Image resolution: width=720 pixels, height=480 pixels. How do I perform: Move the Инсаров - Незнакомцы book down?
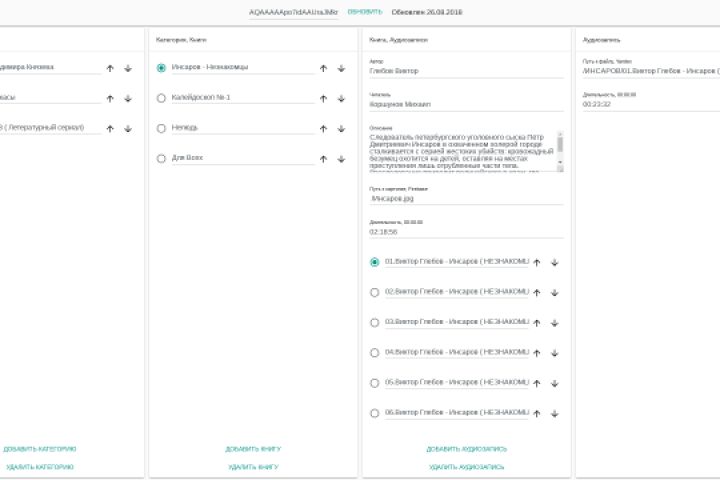(x=343, y=68)
